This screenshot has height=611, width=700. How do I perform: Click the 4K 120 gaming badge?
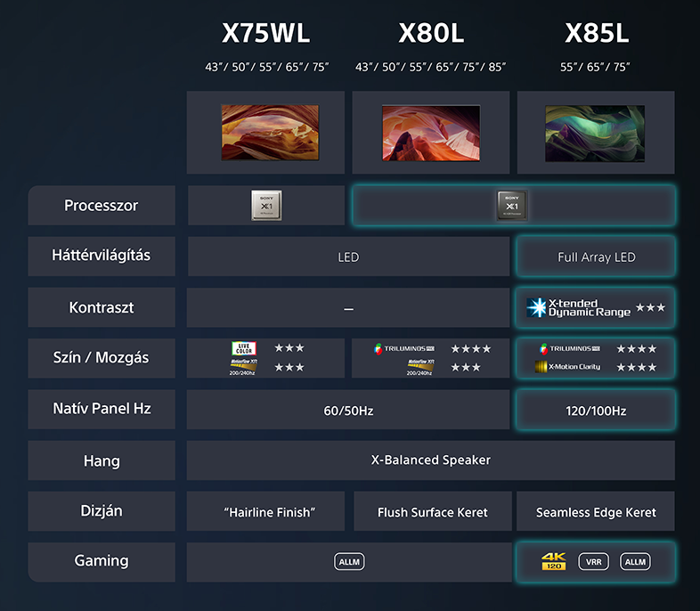(554, 561)
